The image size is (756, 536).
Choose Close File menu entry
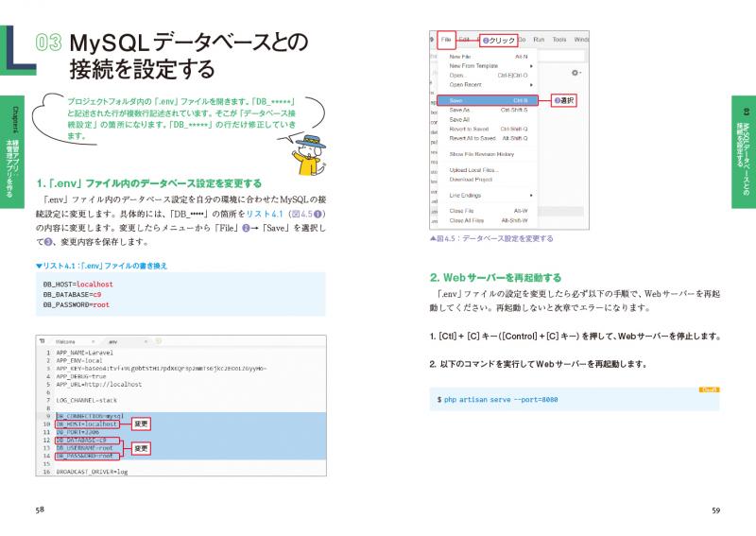point(488,211)
